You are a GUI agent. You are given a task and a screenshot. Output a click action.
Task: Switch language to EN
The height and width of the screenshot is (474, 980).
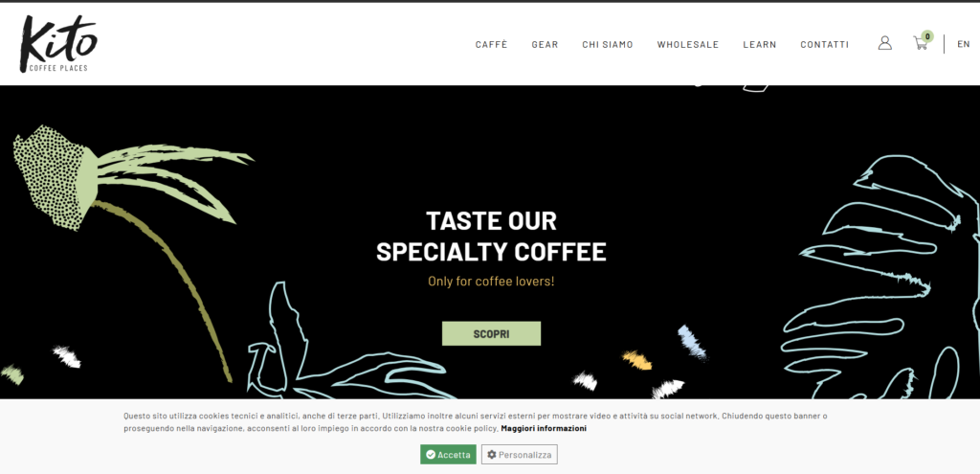[964, 44]
